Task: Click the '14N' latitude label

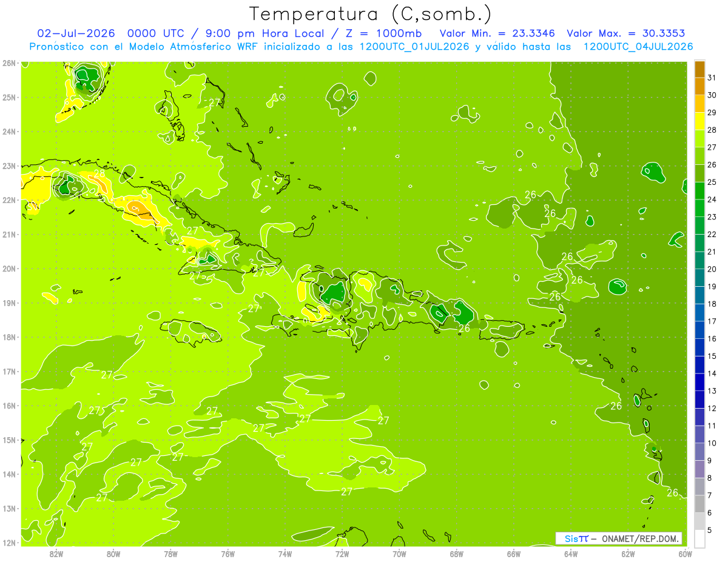Action: [9, 474]
